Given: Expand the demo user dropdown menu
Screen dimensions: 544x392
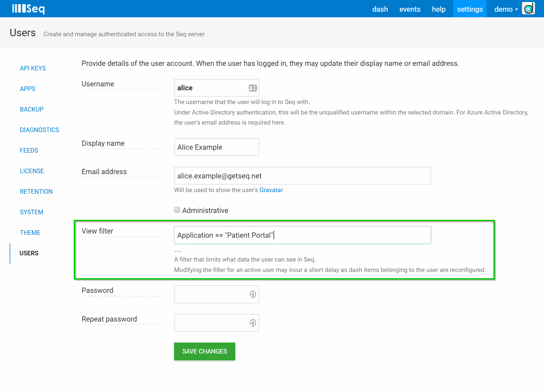Looking at the screenshot, I should coord(506,9).
